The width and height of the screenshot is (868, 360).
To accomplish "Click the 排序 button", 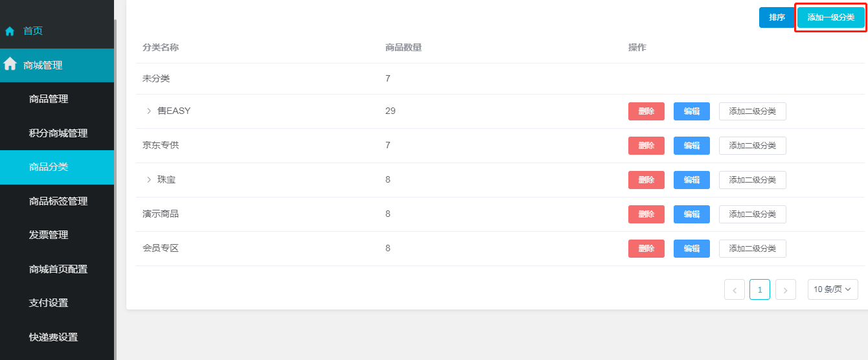I will (x=777, y=17).
